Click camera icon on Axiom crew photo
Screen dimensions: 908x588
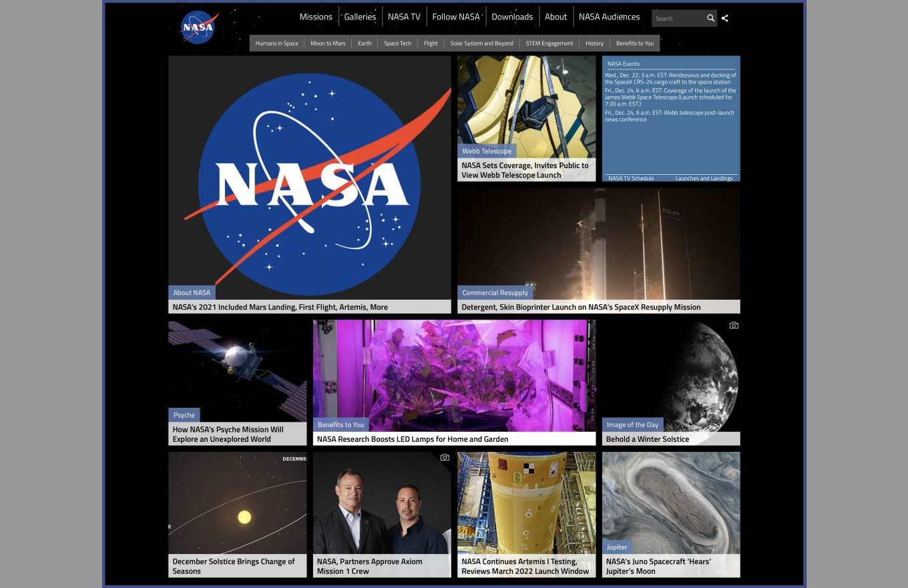point(445,458)
